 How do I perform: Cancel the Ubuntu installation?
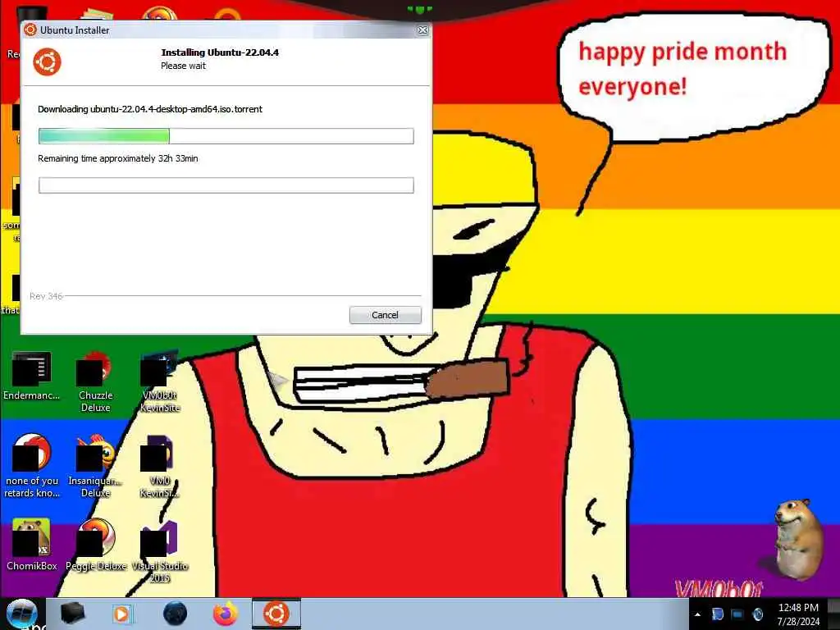[x=386, y=315]
